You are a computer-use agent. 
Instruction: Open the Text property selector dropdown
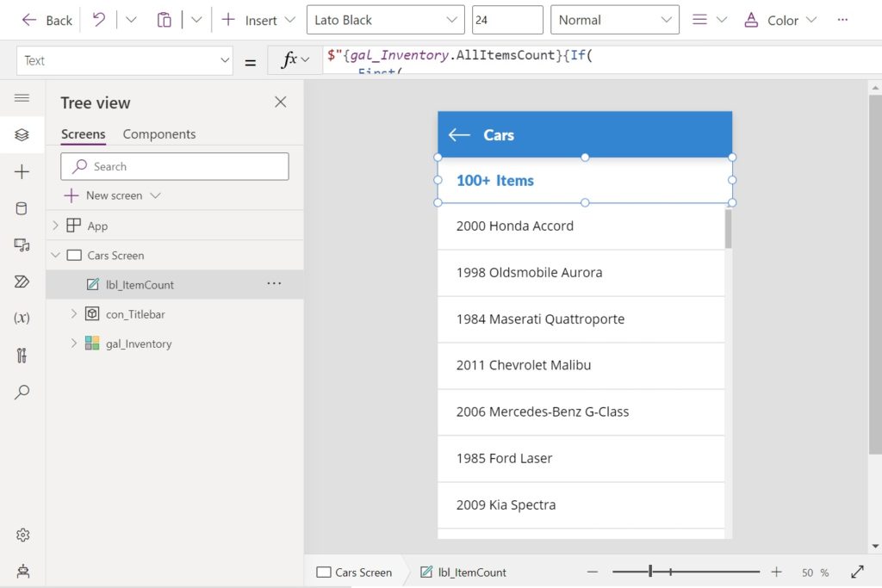[x=125, y=60]
